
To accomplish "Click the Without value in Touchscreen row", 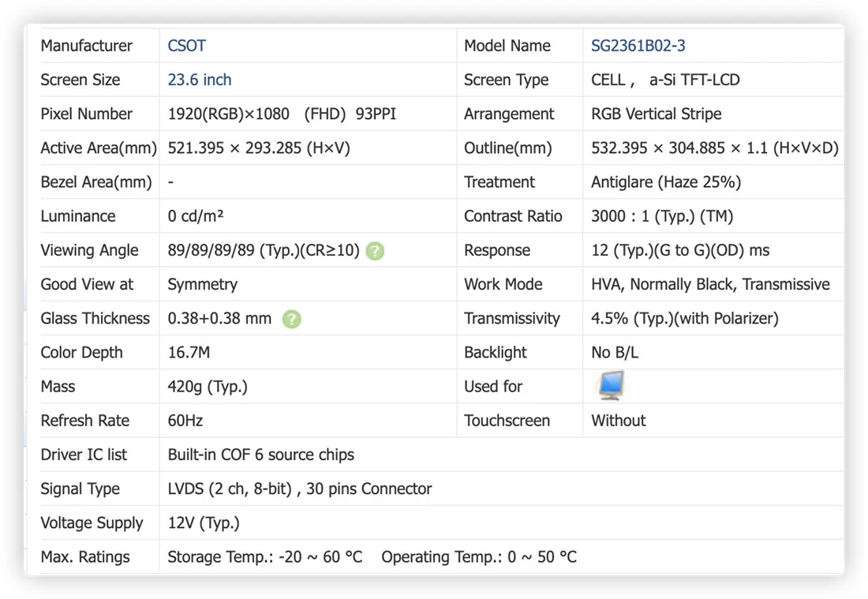I will click(x=619, y=421).
